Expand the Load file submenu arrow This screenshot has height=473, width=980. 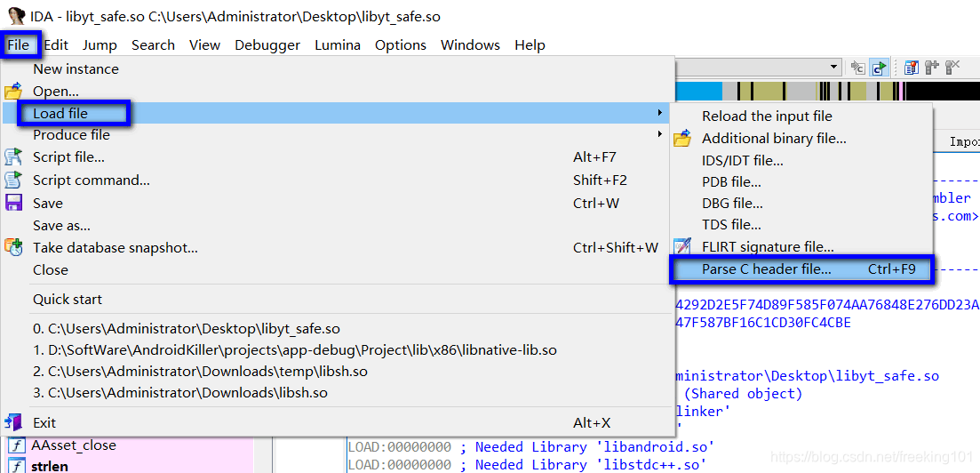[659, 113]
